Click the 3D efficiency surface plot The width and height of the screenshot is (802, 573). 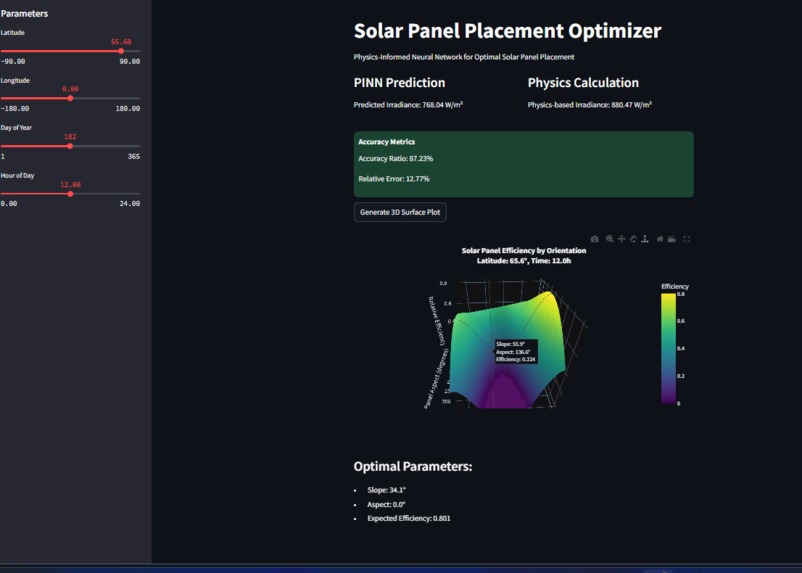(x=506, y=350)
